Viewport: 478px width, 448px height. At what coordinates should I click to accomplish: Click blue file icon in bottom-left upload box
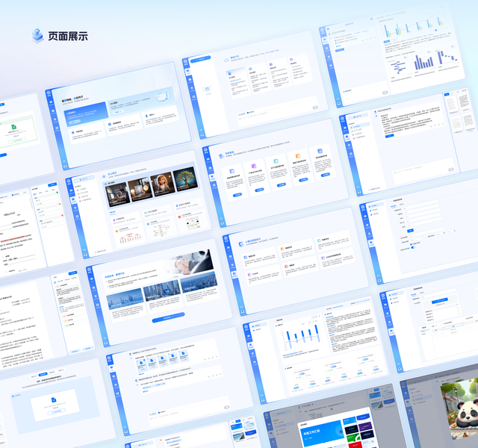[54, 399]
